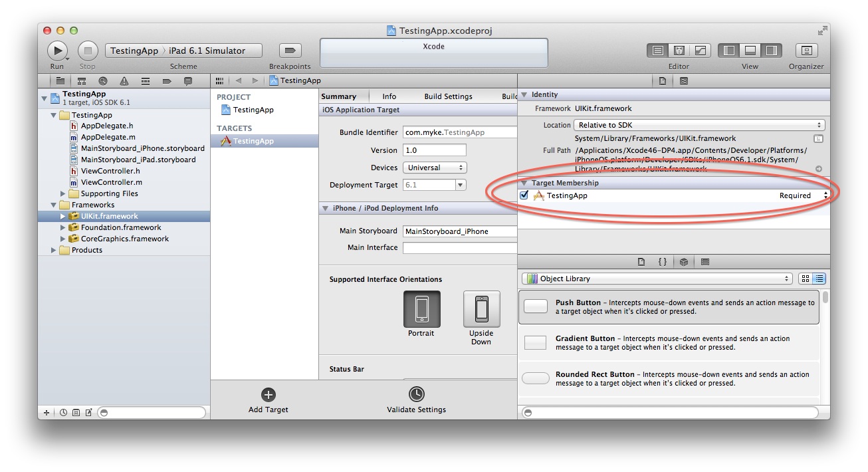Show the Debug navigator
Image resolution: width=868 pixels, height=472 pixels.
(146, 81)
